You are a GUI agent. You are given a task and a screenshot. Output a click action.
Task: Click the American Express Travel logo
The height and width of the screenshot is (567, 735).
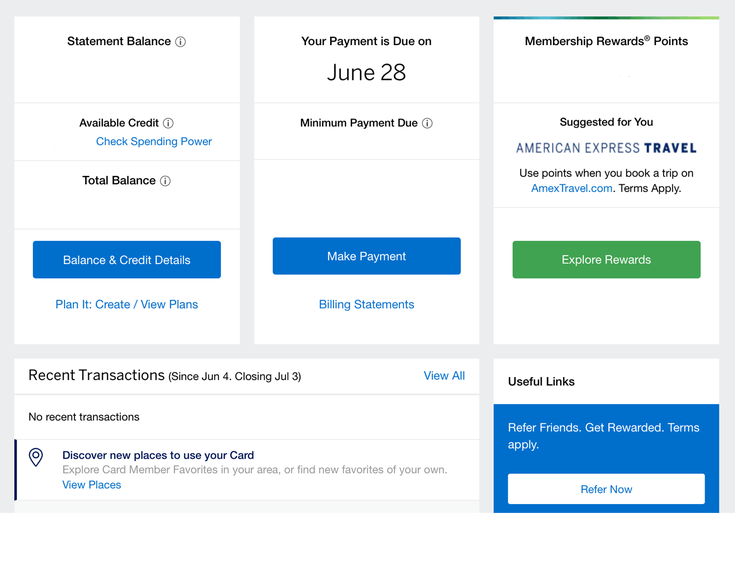[x=606, y=148]
